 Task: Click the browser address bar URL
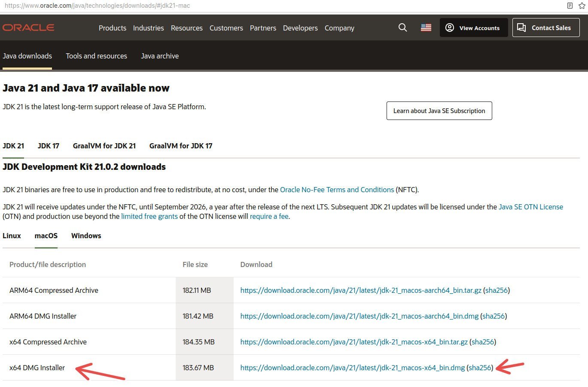pyautogui.click(x=97, y=6)
